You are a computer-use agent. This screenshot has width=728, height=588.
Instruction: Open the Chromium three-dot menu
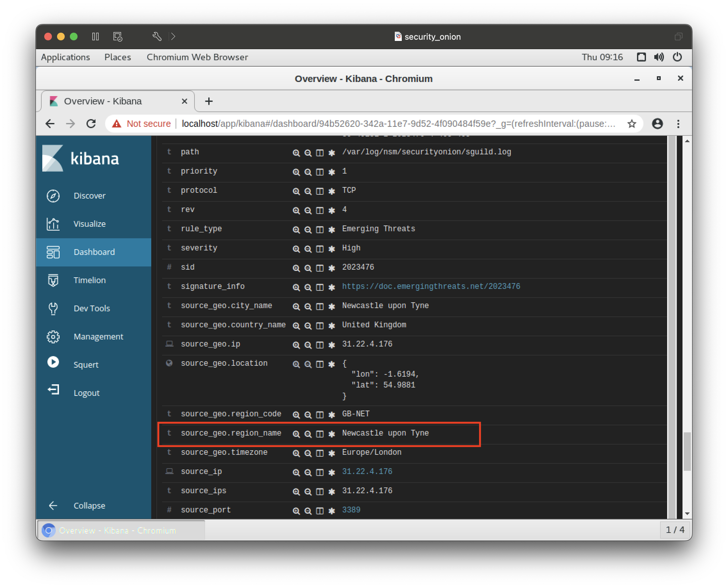pyautogui.click(x=678, y=124)
